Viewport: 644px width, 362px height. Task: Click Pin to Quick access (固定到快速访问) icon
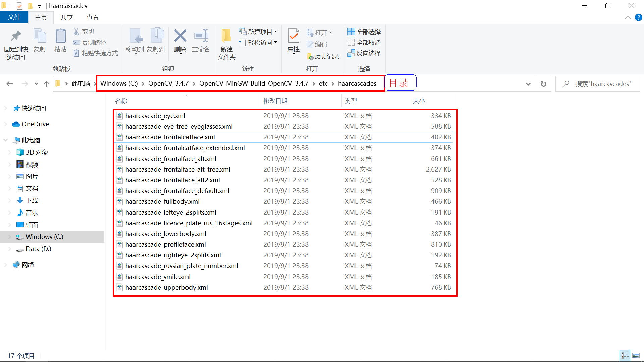(x=16, y=36)
